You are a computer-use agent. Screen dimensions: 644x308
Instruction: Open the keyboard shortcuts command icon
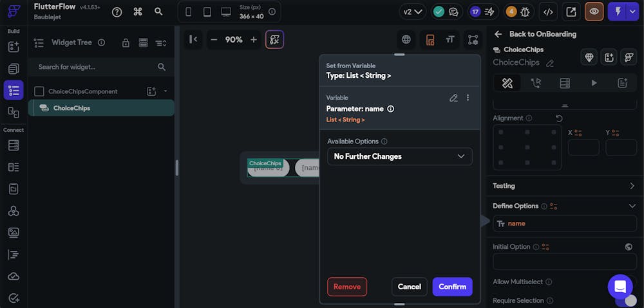pyautogui.click(x=137, y=12)
